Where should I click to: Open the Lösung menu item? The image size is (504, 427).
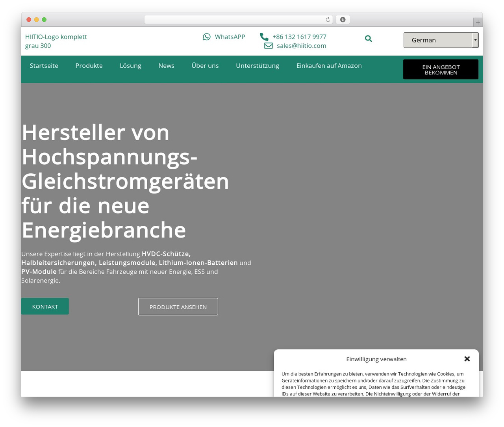pyautogui.click(x=130, y=66)
